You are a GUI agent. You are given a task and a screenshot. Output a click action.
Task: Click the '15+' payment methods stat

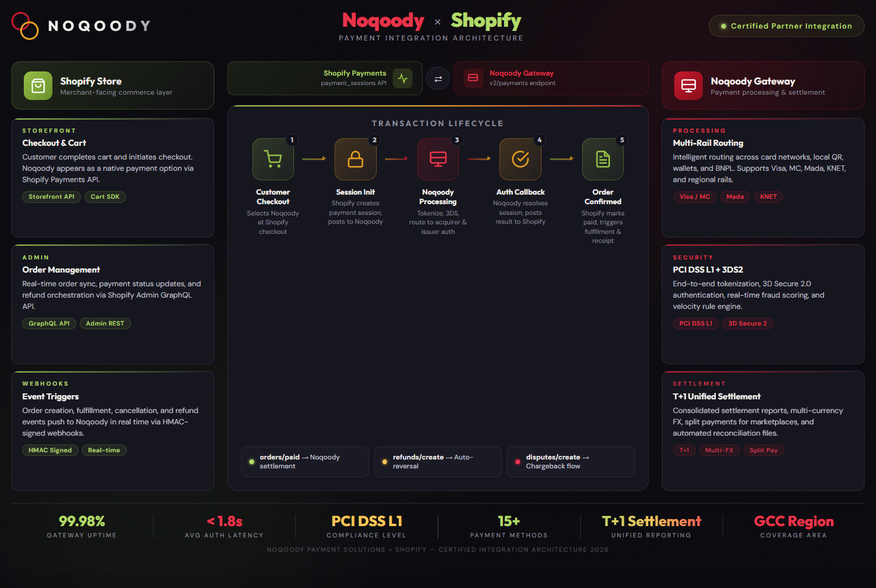click(509, 521)
